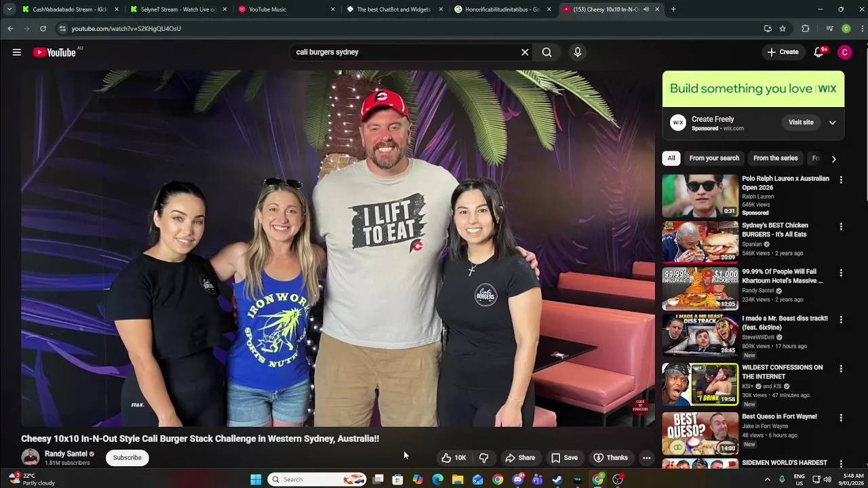
Task: Mute the audio icon on the YouTube tab
Action: (x=646, y=9)
